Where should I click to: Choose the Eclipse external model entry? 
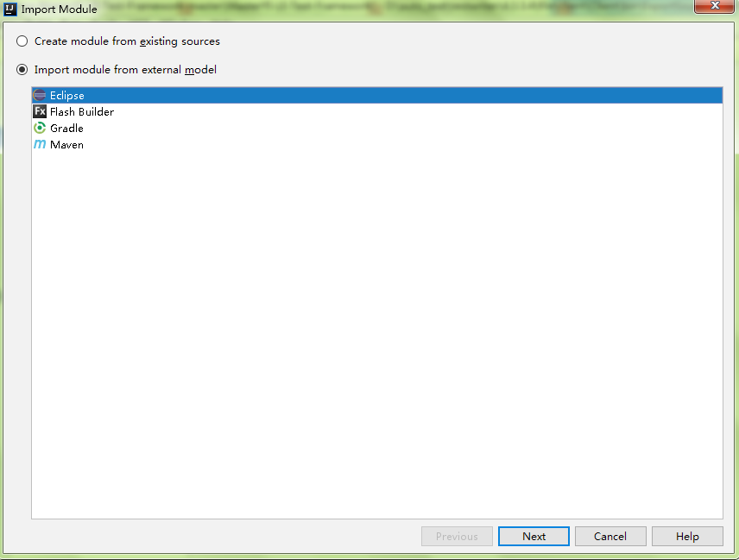377,95
